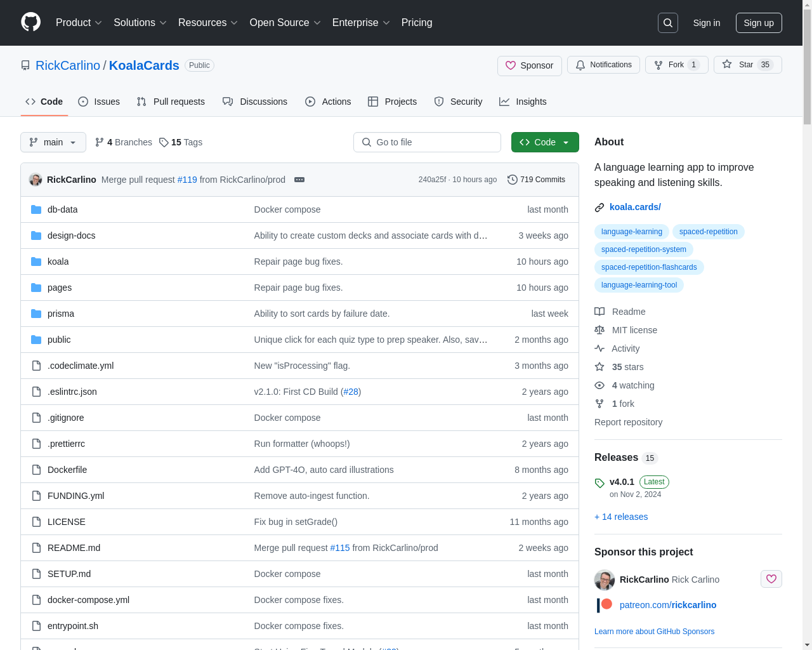The height and width of the screenshot is (650, 812).
Task: Expand the Product menu
Action: (x=79, y=23)
